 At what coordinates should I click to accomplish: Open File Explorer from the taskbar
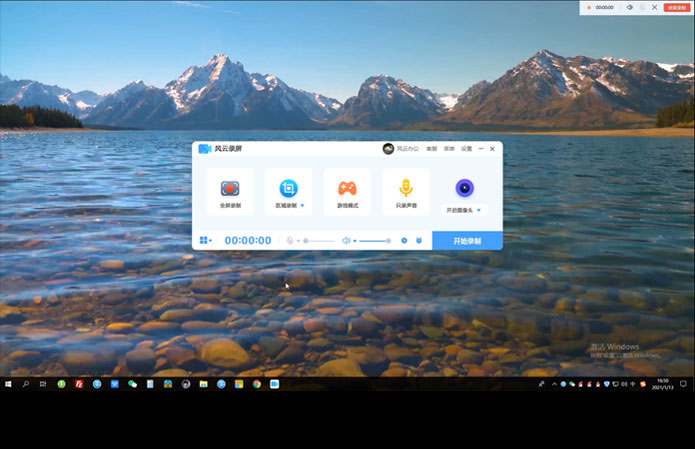203,384
